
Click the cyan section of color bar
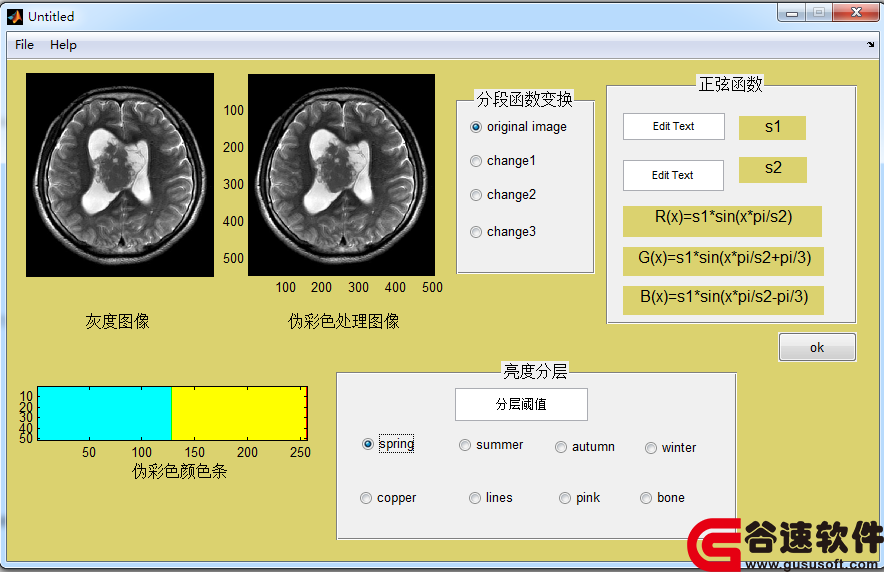(x=104, y=413)
